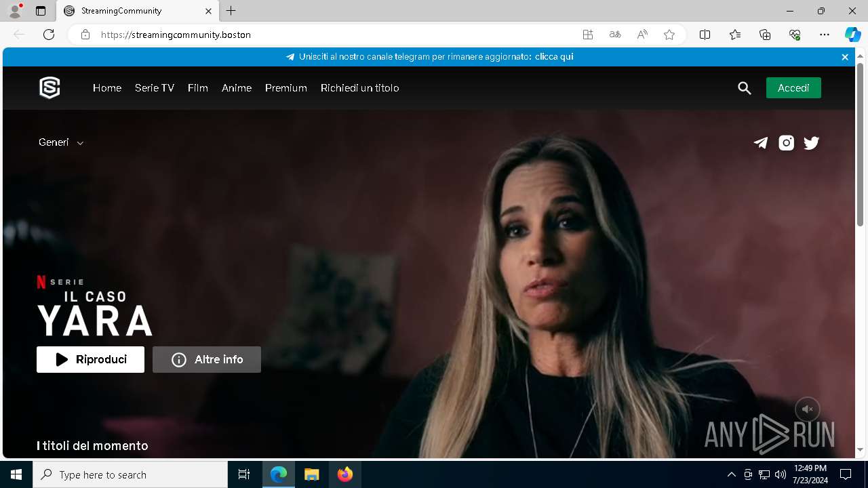Click the browser profile avatar icon
Image resolution: width=868 pixels, height=488 pixels.
point(15,11)
